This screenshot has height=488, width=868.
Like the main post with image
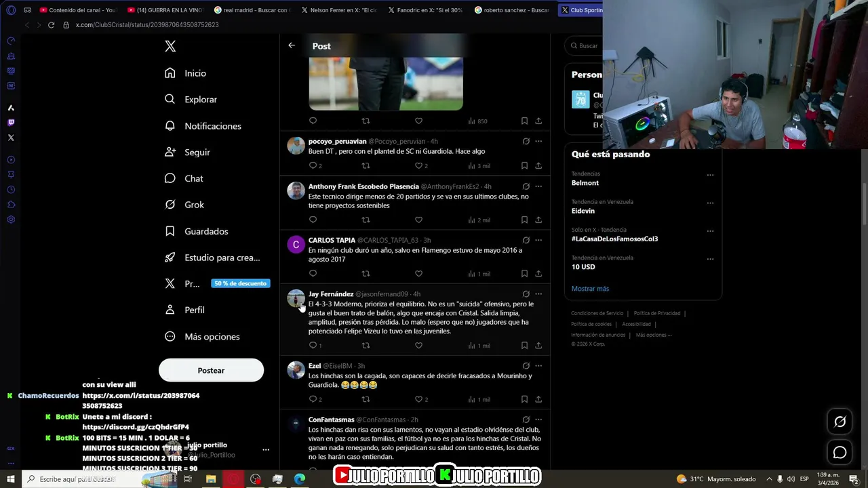[418, 121]
